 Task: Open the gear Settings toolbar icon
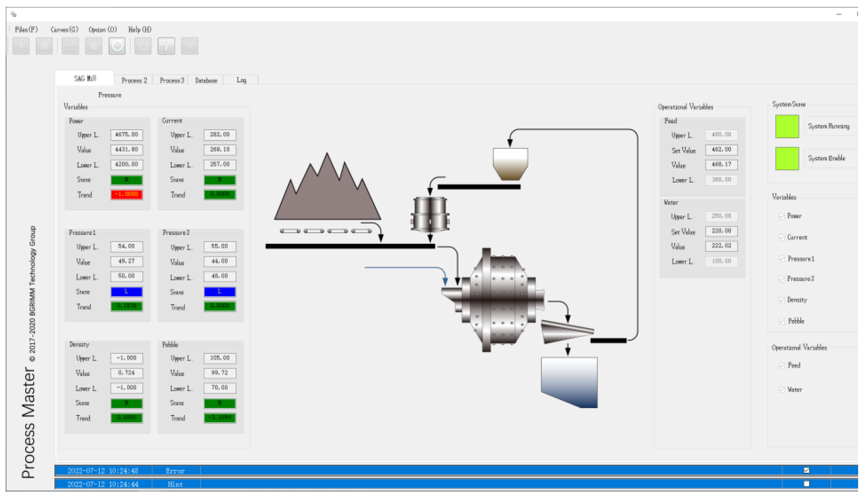(143, 46)
